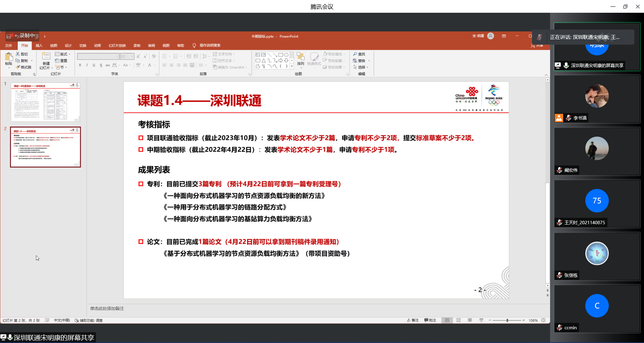The image size is (644, 343).
Task: Open the Section (节) dropdown
Action: [x=61, y=67]
